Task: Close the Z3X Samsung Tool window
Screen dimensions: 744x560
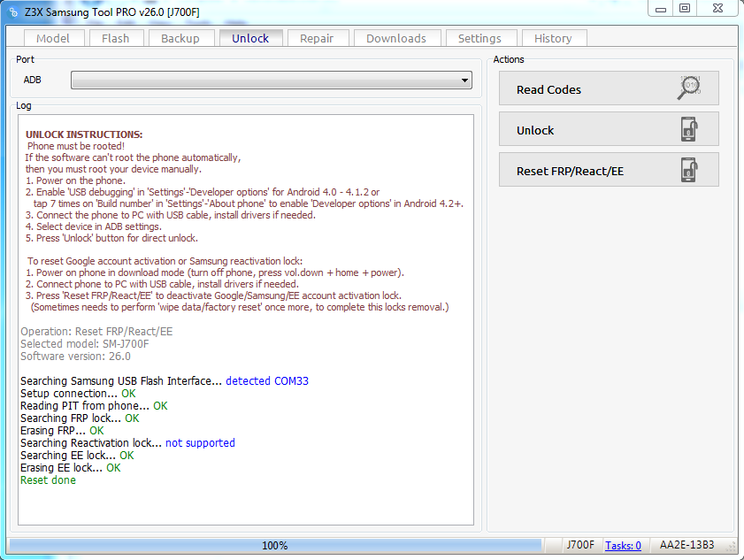Action: point(718,9)
